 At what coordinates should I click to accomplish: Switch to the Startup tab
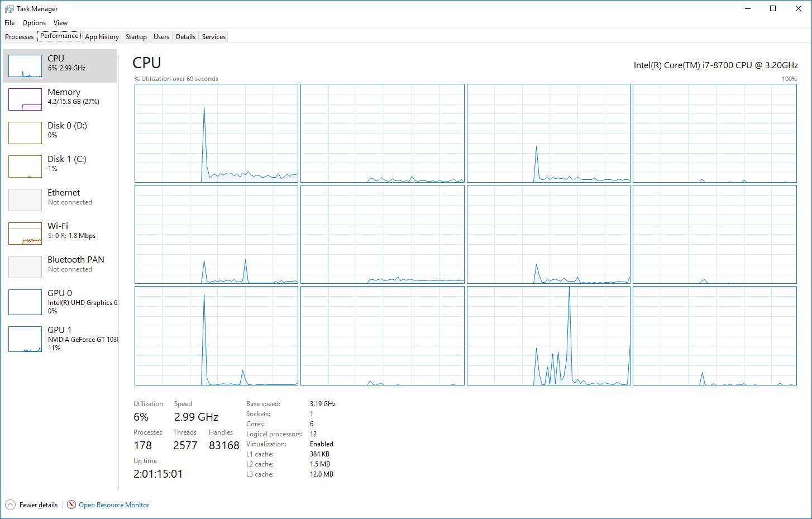coord(136,37)
